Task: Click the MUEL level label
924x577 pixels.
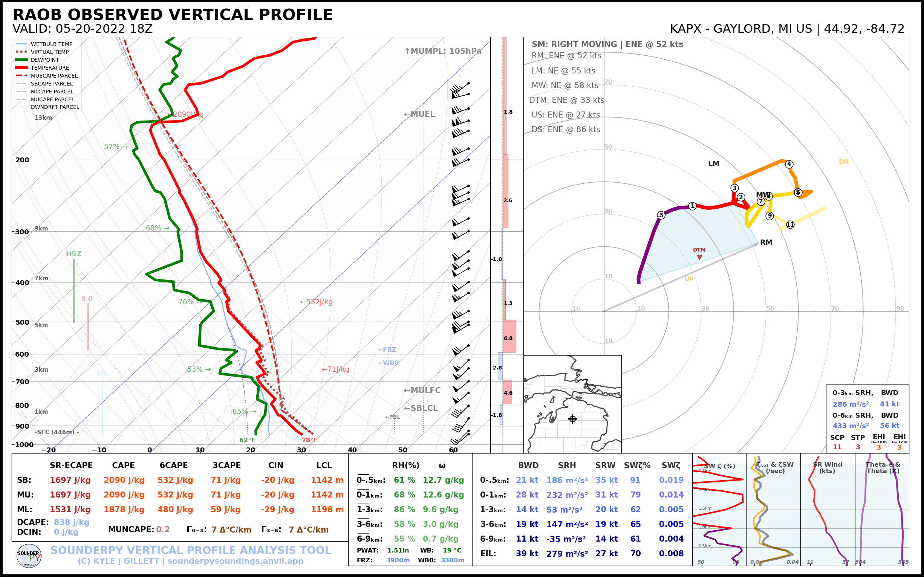Action: pyautogui.click(x=419, y=114)
